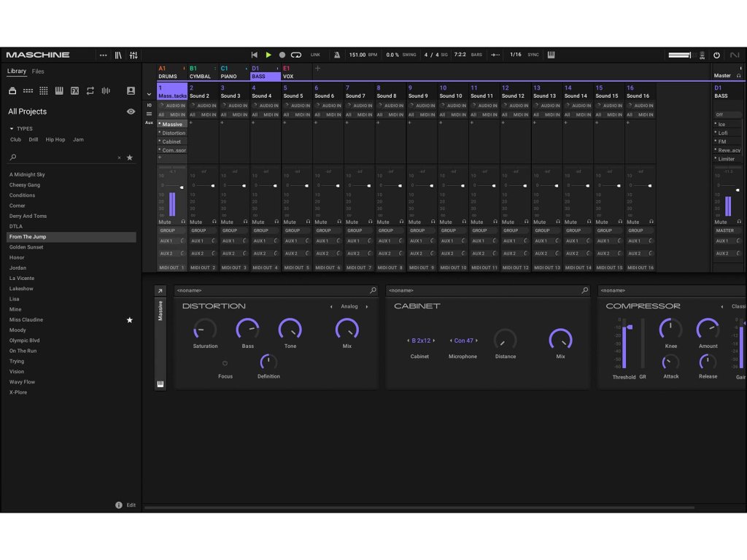Click the search icon of Distortion preset

[373, 290]
